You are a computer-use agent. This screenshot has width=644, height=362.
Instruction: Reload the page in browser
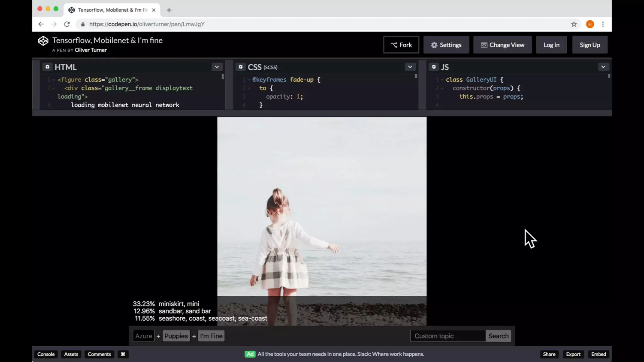67,24
